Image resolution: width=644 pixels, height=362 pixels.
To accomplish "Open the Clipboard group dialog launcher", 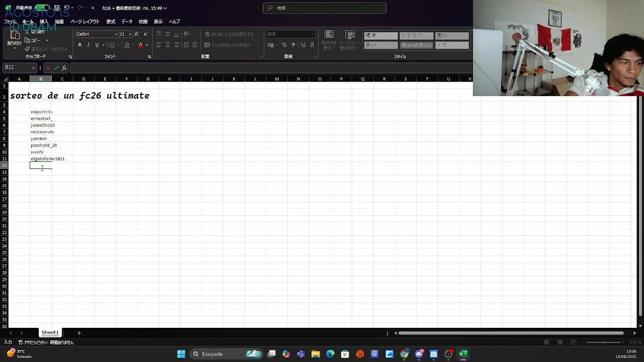I will 70,57.
